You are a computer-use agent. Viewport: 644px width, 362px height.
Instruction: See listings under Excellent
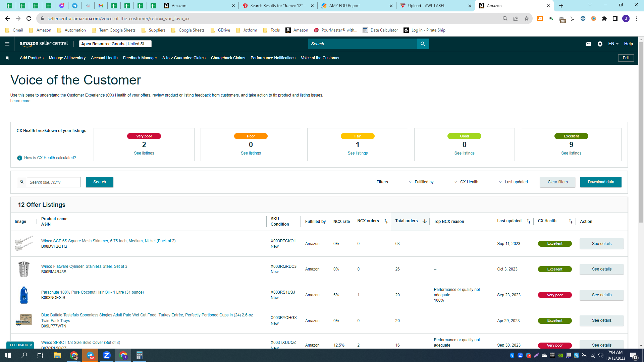pyautogui.click(x=571, y=153)
